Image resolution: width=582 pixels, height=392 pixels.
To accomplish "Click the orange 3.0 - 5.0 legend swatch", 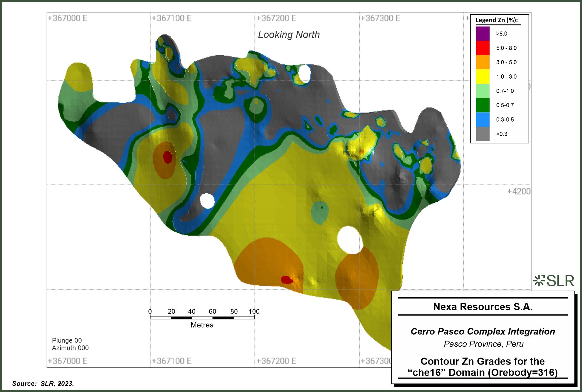I will [483, 62].
